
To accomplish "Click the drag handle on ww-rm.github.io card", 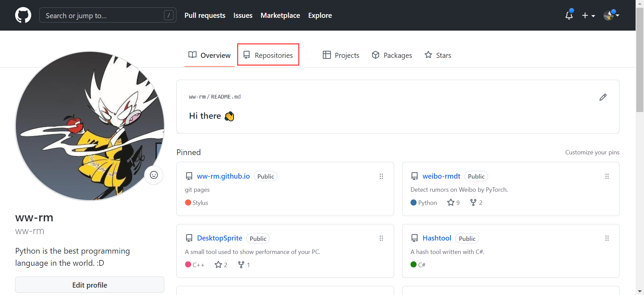I will pos(381,176).
